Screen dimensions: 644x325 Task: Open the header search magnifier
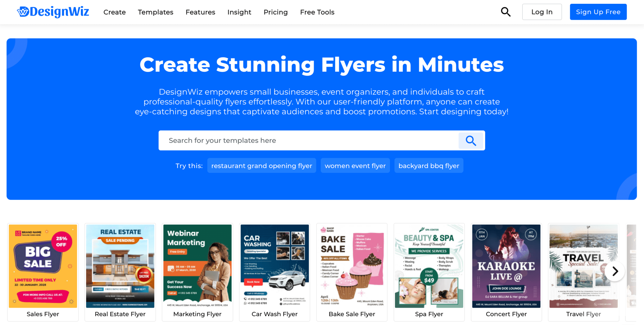coord(506,12)
